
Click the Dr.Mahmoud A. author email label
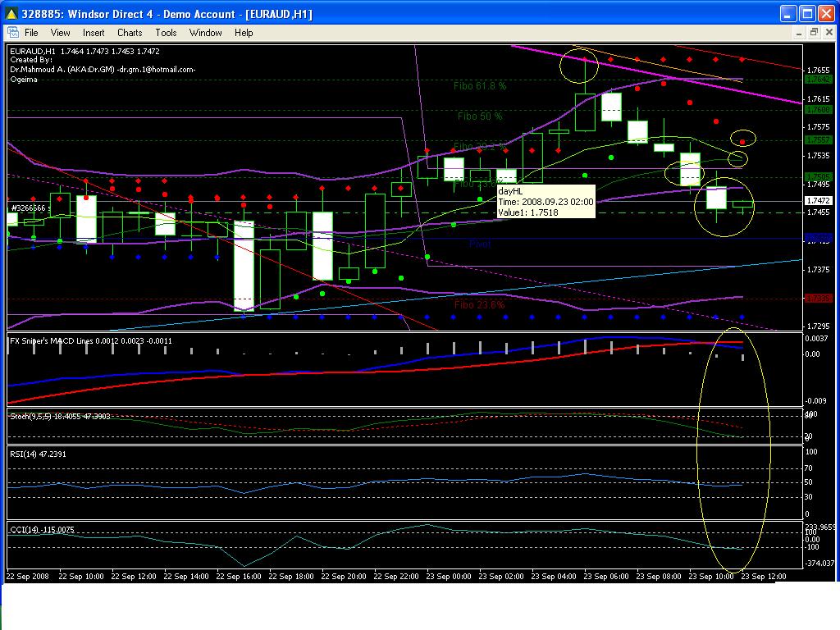click(103, 70)
